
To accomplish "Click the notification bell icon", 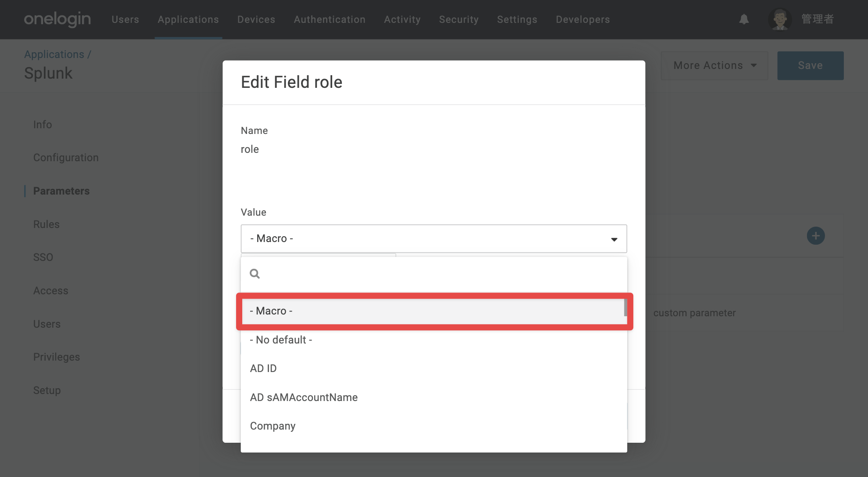I will [x=743, y=19].
